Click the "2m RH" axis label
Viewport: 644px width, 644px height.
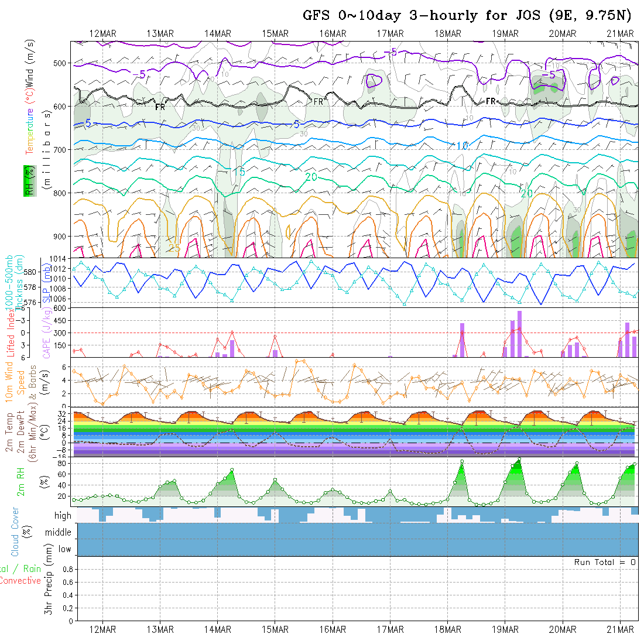point(21,480)
